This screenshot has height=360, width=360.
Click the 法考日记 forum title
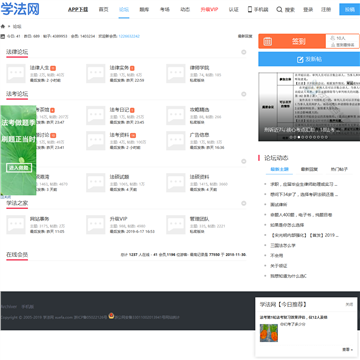[119, 110]
